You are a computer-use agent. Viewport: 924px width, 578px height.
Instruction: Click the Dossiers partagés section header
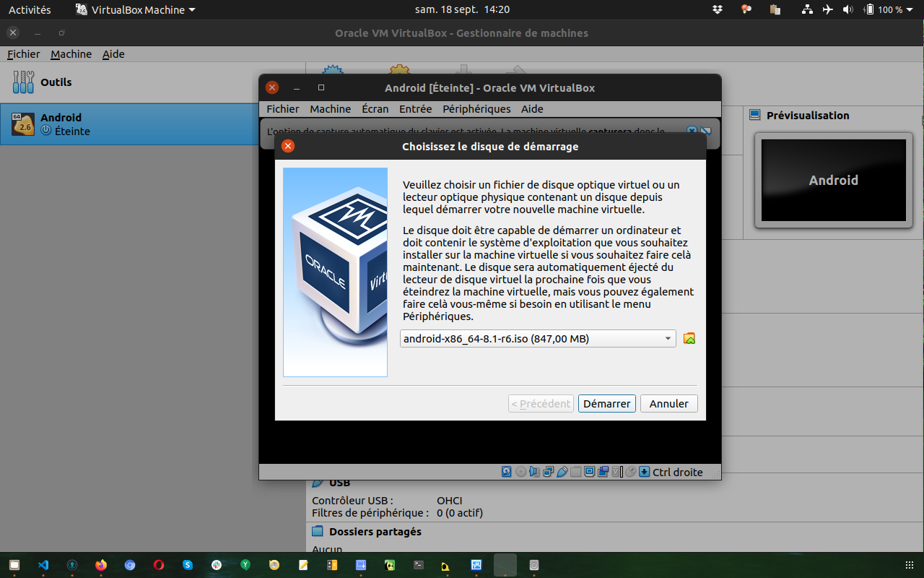tap(375, 531)
